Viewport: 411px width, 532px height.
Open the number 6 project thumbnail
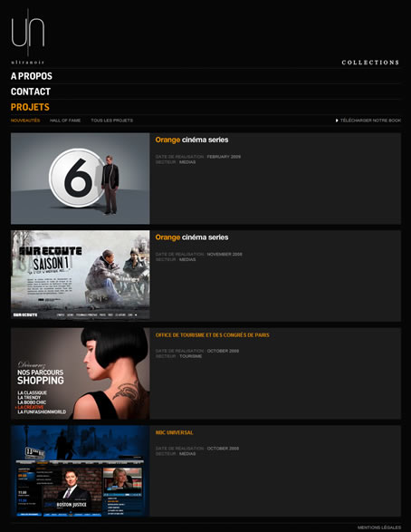point(81,179)
